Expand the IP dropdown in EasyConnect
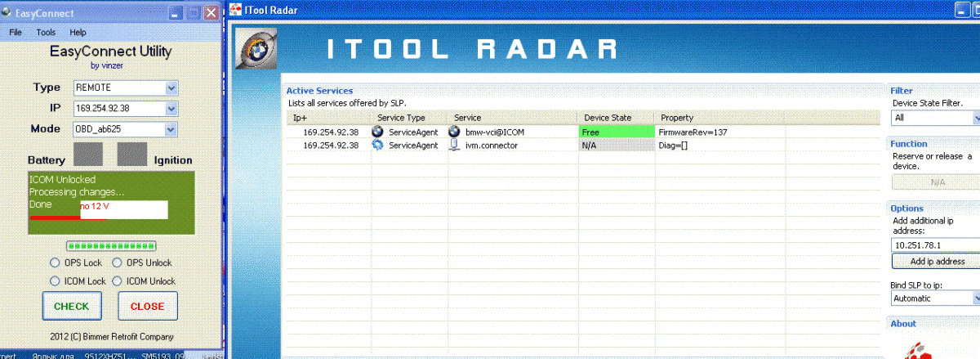The height and width of the screenshot is (359, 980). click(x=171, y=108)
